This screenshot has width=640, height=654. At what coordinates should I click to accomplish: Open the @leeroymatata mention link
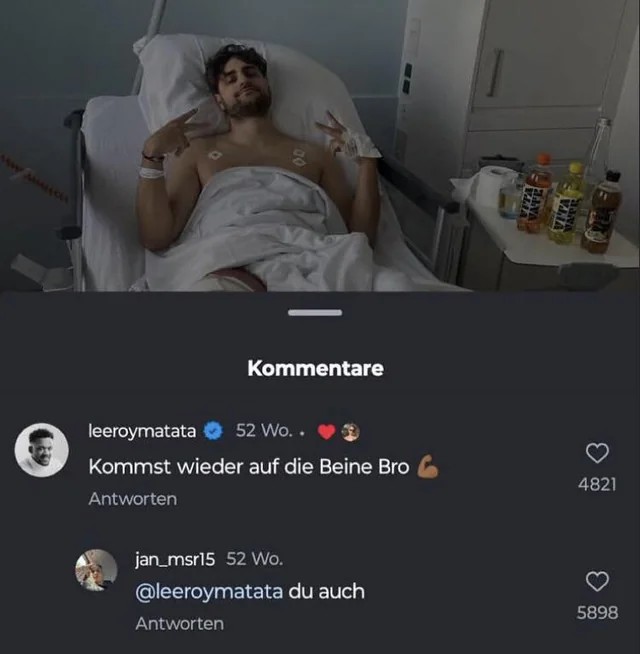(x=209, y=591)
